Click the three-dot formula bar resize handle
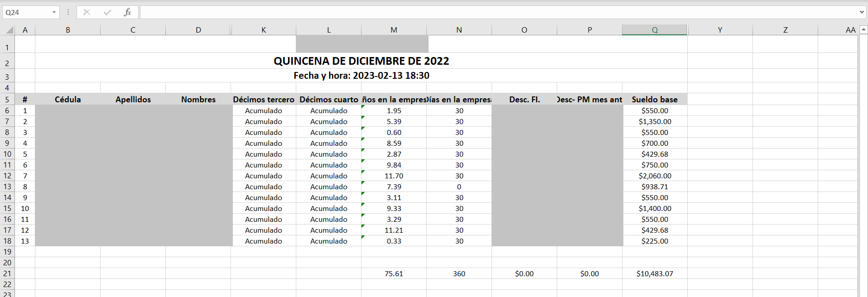This screenshot has height=297, width=868. click(68, 12)
